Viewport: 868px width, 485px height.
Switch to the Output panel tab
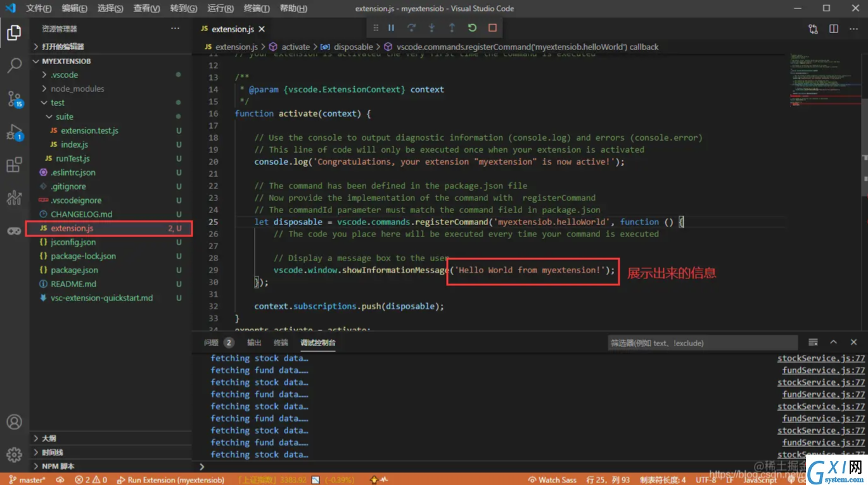pyautogui.click(x=254, y=342)
